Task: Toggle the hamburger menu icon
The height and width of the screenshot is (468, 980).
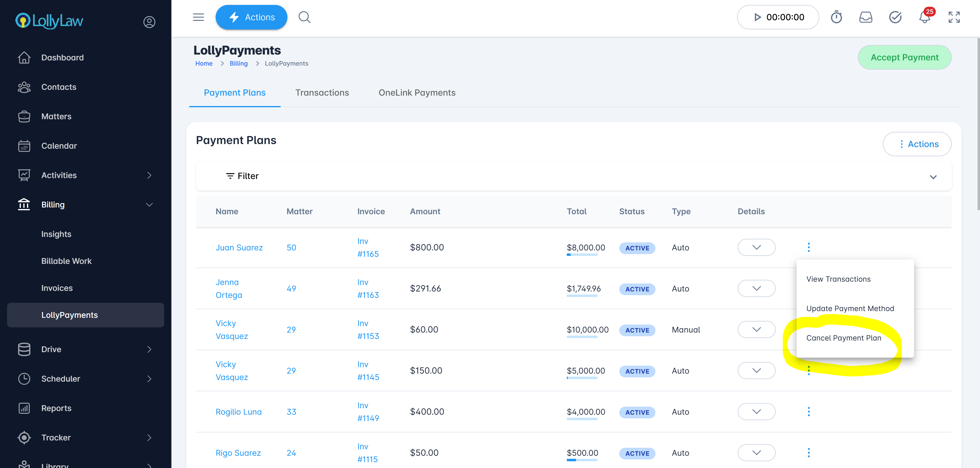Action: click(x=198, y=17)
